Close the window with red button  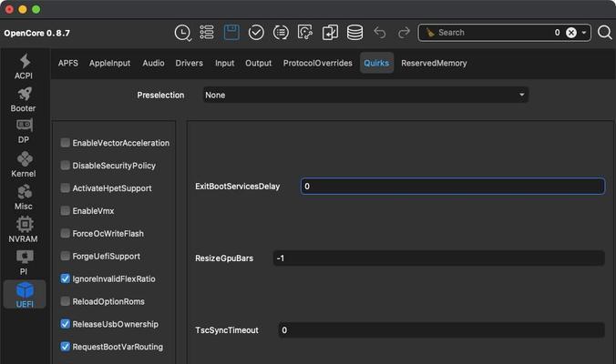click(9, 9)
